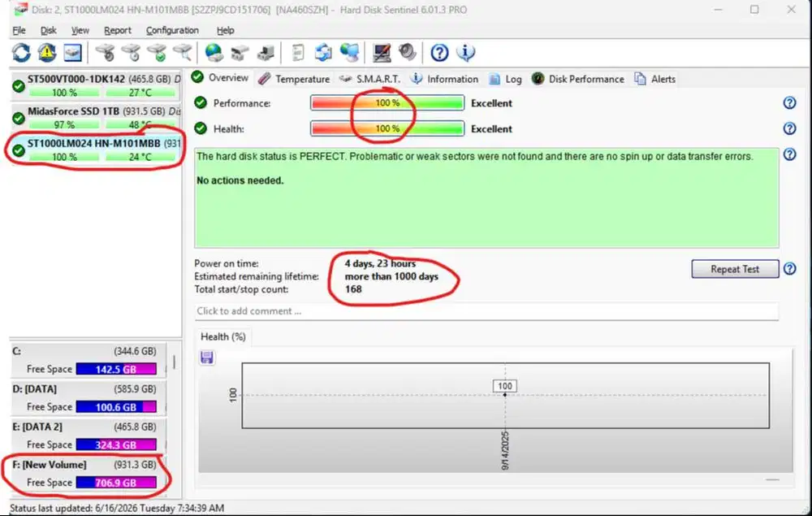Click the Performance 100 % gradient bar
The image size is (812, 516).
387,103
